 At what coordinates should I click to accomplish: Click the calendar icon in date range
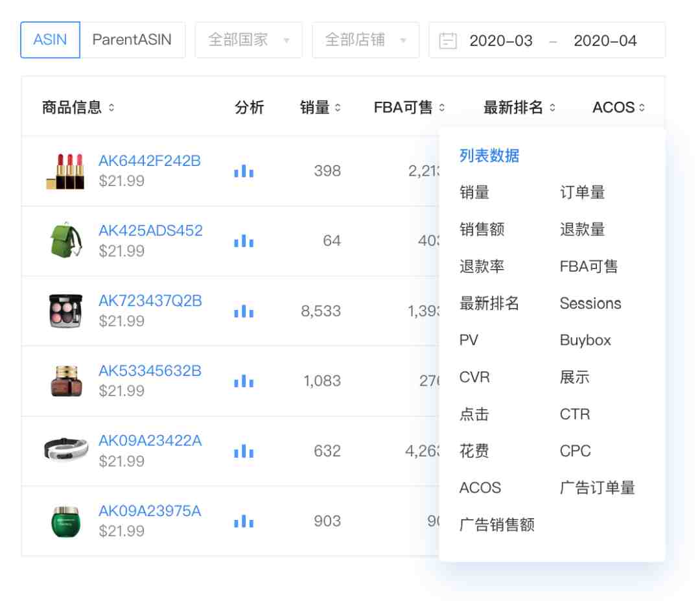pyautogui.click(x=448, y=41)
